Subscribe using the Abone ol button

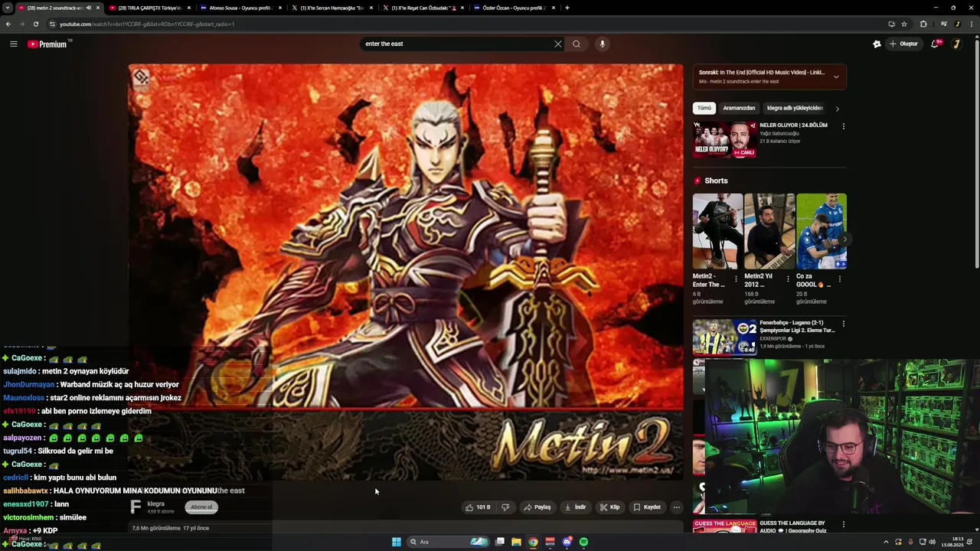201,507
